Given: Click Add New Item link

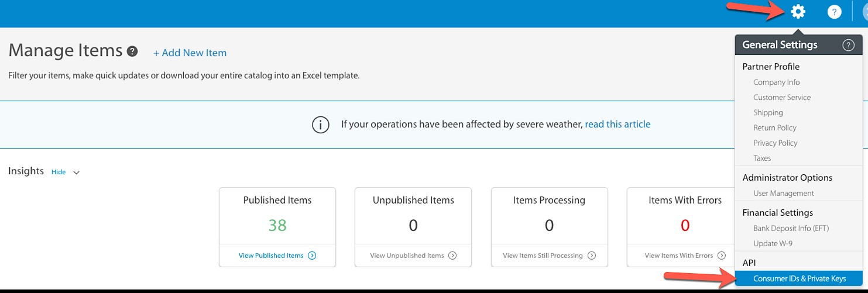Looking at the screenshot, I should pyautogui.click(x=190, y=53).
